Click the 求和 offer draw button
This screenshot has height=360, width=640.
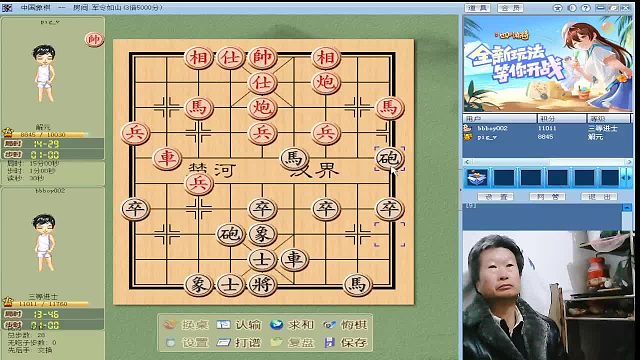pyautogui.click(x=291, y=325)
